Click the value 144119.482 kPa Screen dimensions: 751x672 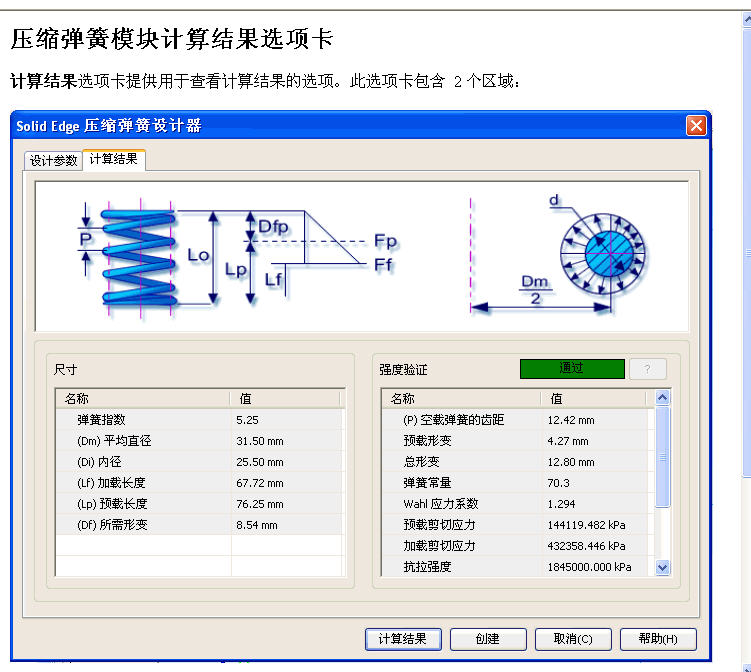[x=587, y=525]
